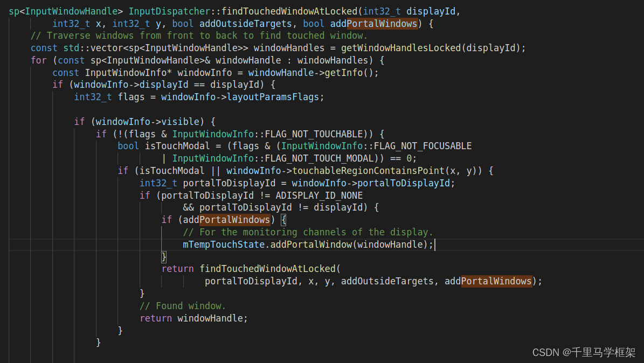Click the std::vector type name
This screenshot has width=644, height=363.
(x=93, y=48)
